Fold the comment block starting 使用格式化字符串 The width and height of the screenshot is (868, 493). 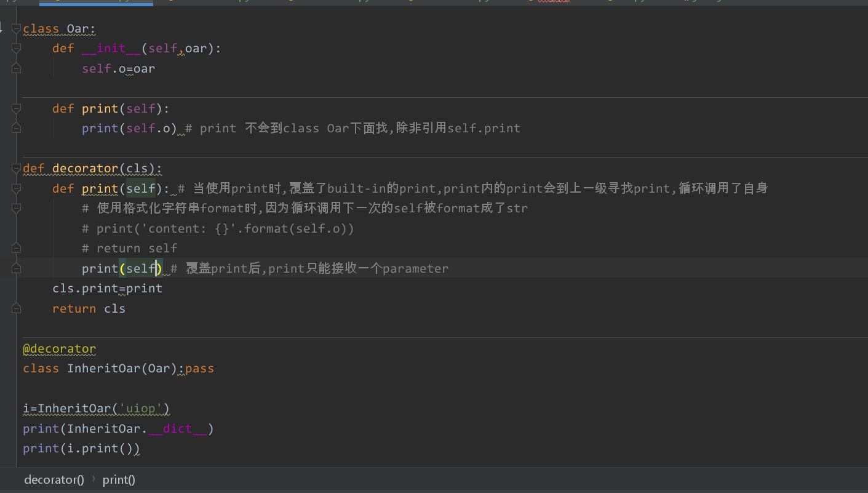click(16, 208)
